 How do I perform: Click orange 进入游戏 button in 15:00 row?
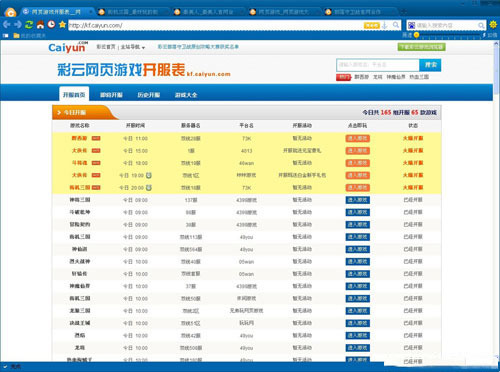pos(357,151)
